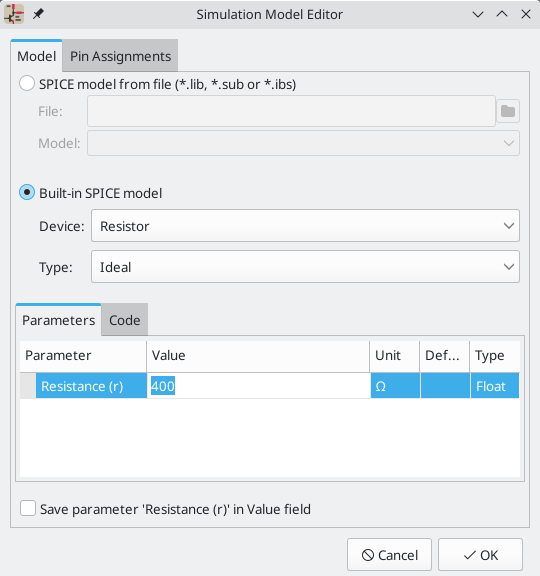
Task: Open the disabled Model combo box
Action: point(303,143)
